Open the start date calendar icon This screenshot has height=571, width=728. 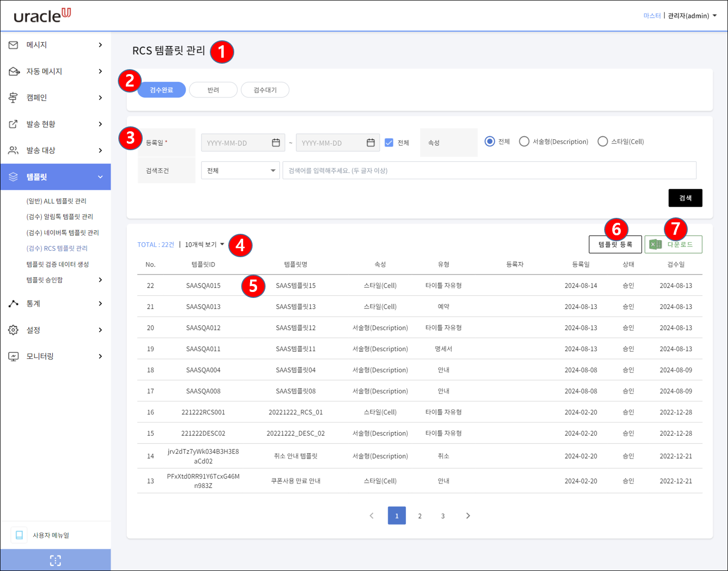(276, 143)
